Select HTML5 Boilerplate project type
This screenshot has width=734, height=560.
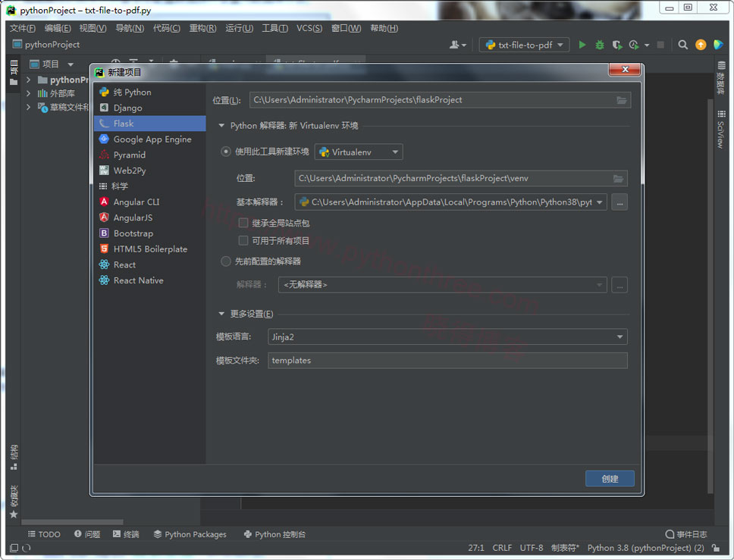(150, 249)
